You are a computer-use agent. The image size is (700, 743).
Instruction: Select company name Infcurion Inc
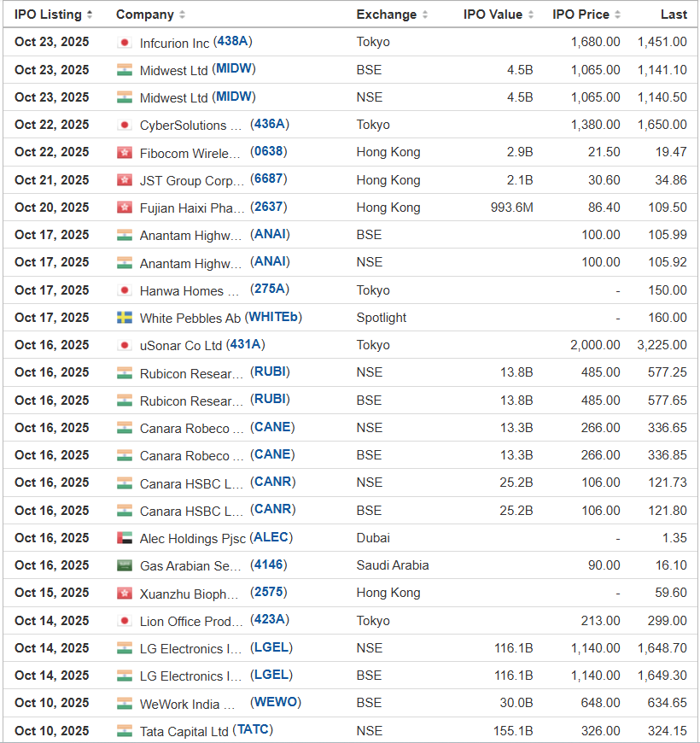click(174, 43)
